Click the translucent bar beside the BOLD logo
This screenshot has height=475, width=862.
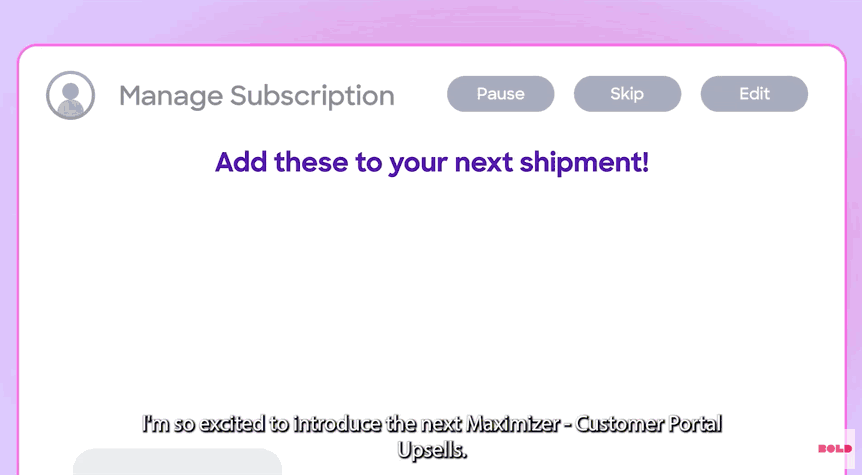click(850, 451)
